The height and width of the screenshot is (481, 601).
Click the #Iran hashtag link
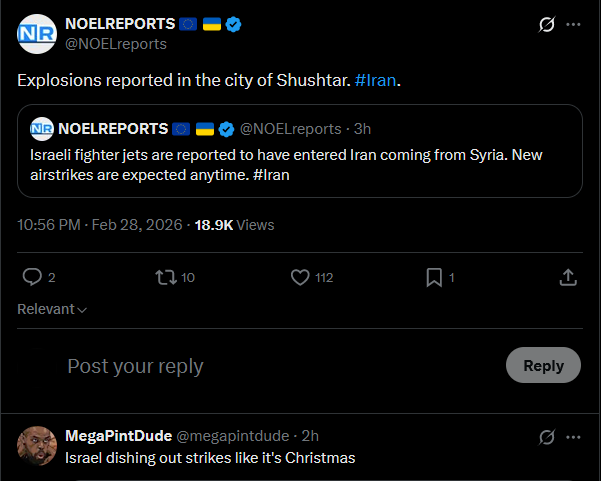[375, 80]
